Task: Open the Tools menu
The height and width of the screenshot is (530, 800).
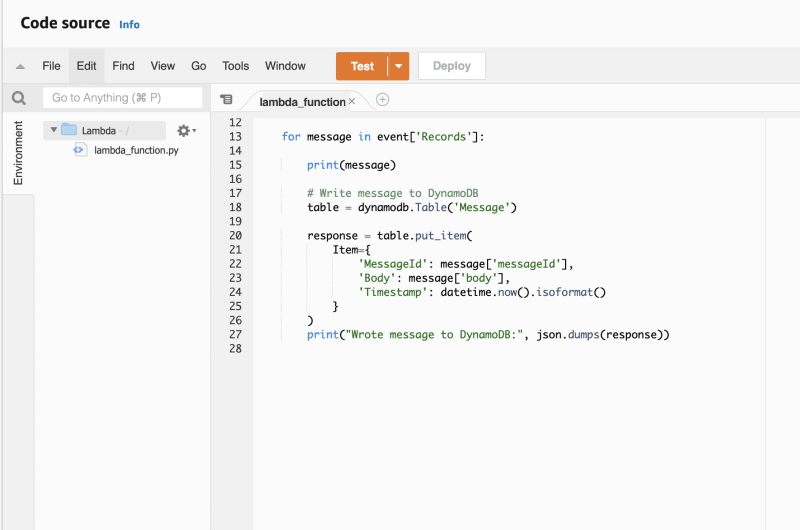Action: pos(235,66)
